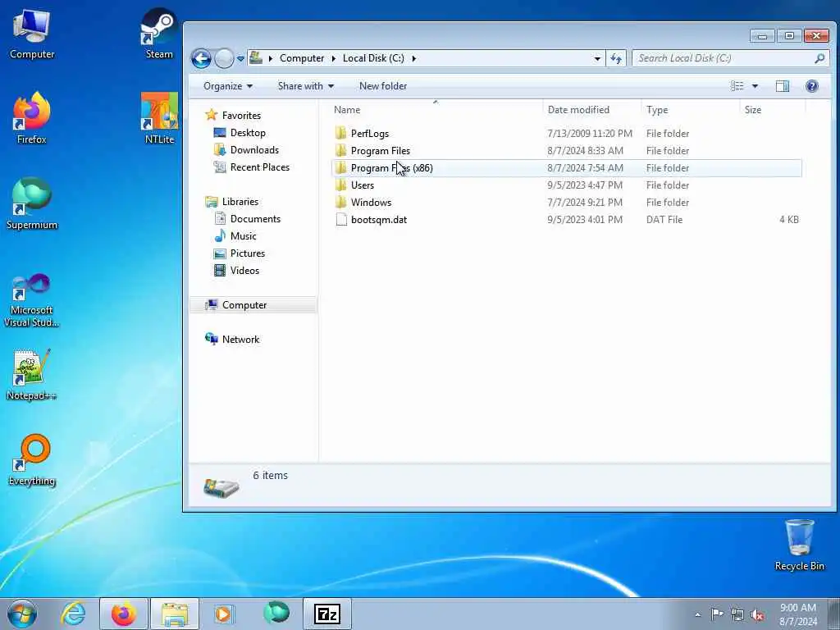
Task: Select the Program Files folder row
Action: pos(566,151)
